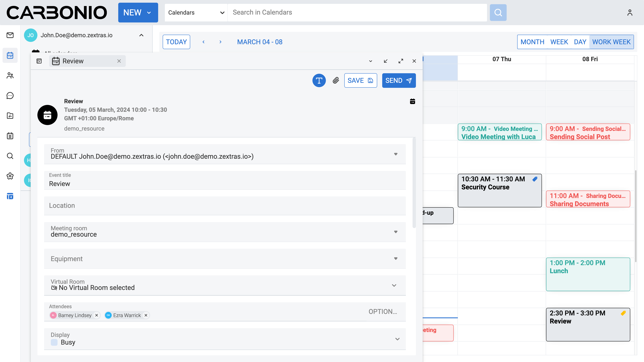Click the TODAY button
Screen dimensions: 644x362
pos(176,42)
